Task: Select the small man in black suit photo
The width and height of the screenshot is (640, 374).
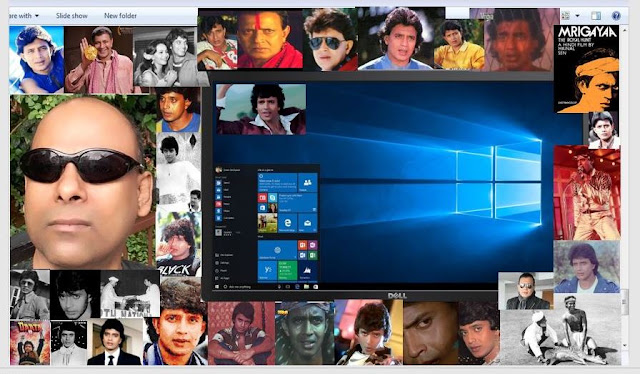Action: pos(526,291)
